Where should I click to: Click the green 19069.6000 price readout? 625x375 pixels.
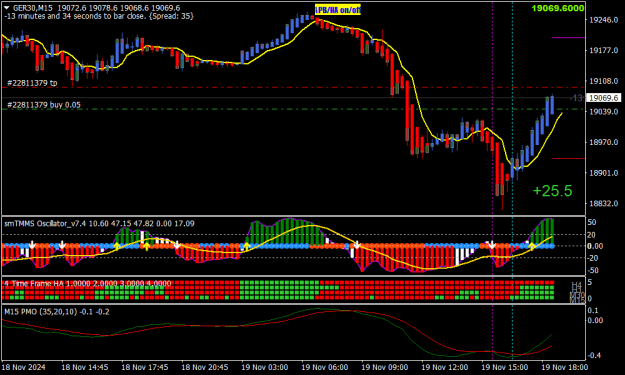558,8
